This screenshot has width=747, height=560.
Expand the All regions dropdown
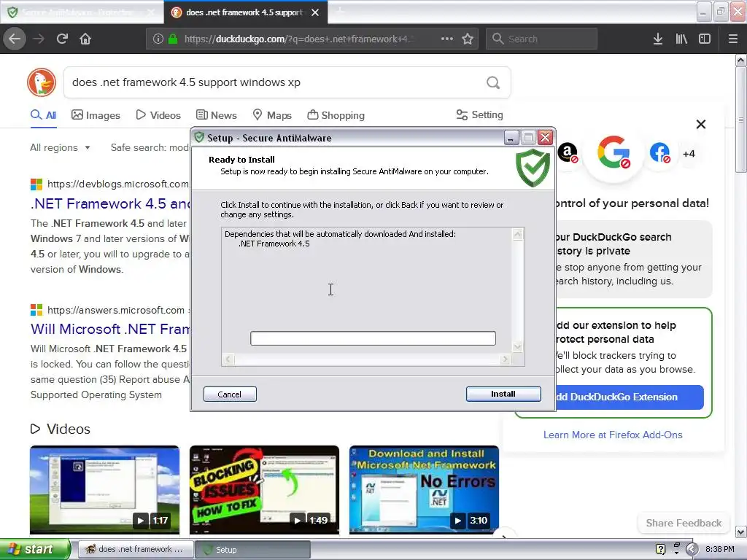pos(60,147)
